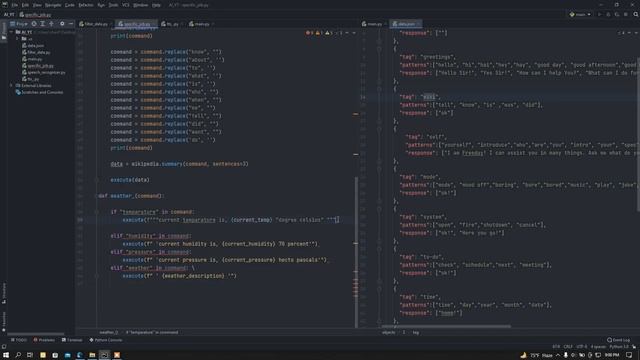Open Search Everywhere magnifier icon
The image size is (640, 360).
pos(636,14)
